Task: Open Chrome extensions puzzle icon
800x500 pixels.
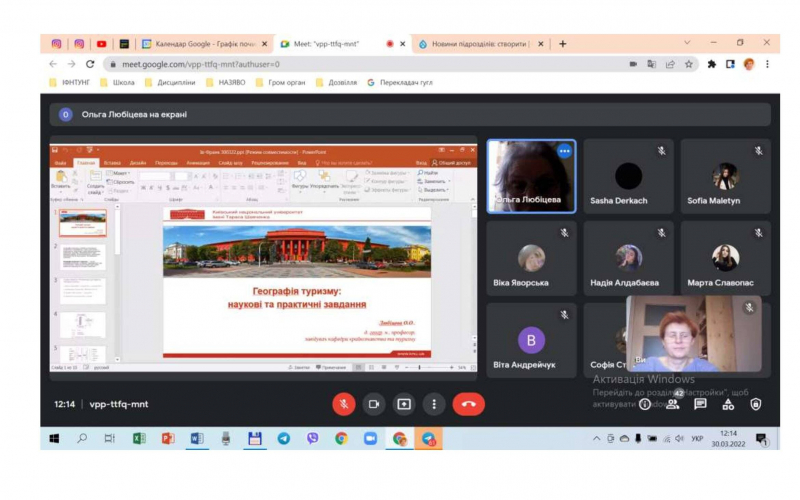Action: tap(712, 64)
